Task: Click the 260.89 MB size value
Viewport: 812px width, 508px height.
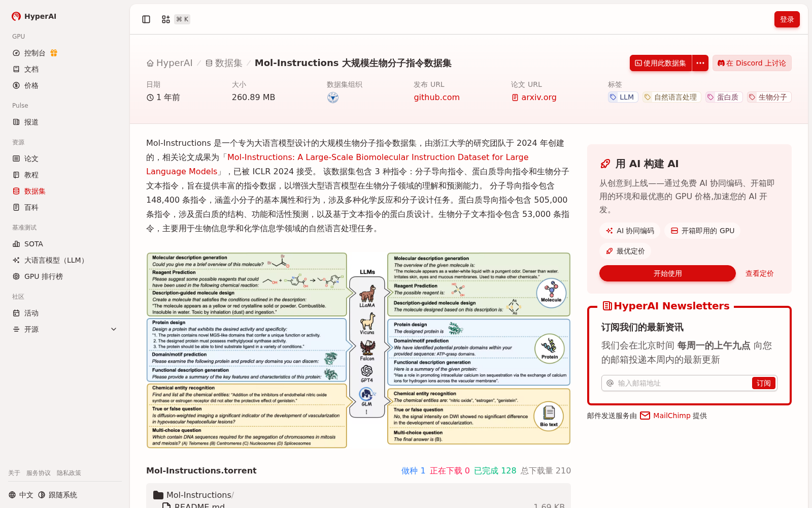Action: pyautogui.click(x=253, y=98)
